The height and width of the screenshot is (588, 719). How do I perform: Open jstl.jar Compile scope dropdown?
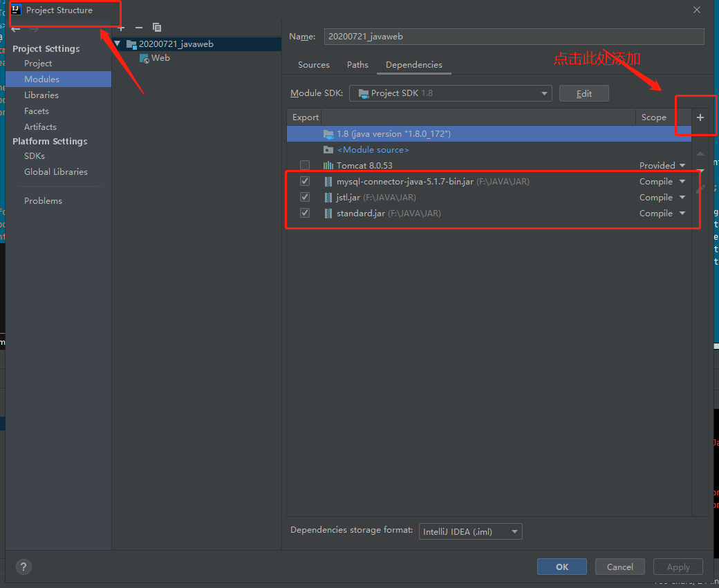pyautogui.click(x=682, y=198)
